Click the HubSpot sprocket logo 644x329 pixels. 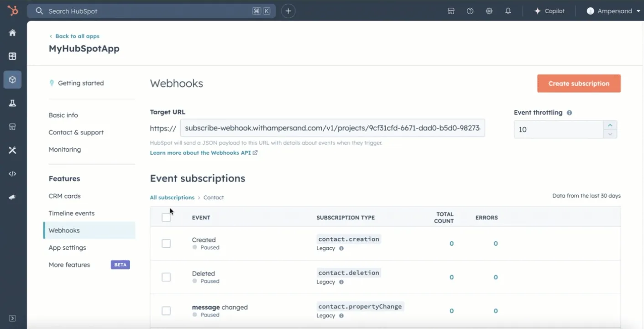pyautogui.click(x=12, y=10)
